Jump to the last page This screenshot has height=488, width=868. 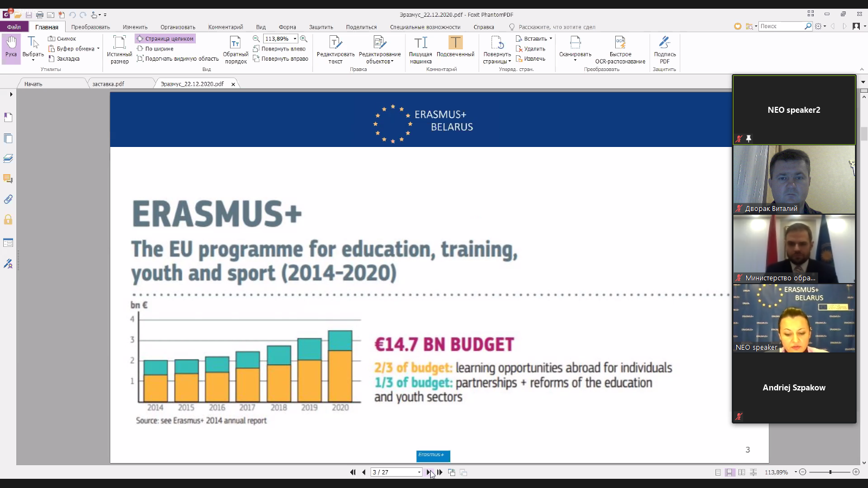coord(439,472)
